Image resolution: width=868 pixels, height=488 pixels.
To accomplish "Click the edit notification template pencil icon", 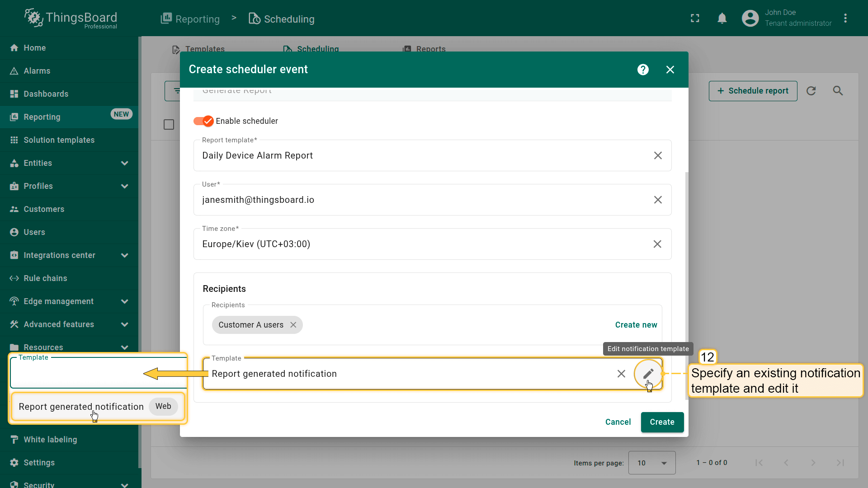I will click(x=648, y=374).
